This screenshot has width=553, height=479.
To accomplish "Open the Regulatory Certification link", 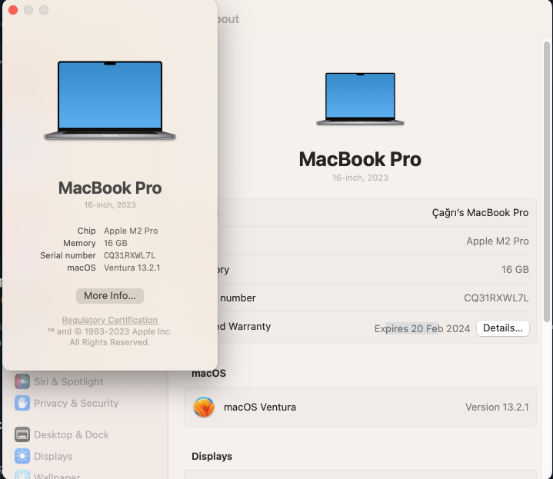I will pyautogui.click(x=110, y=320).
